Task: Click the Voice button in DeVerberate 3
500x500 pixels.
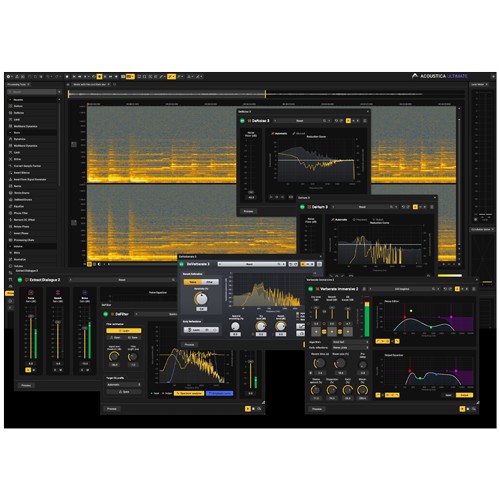Action: point(193,282)
